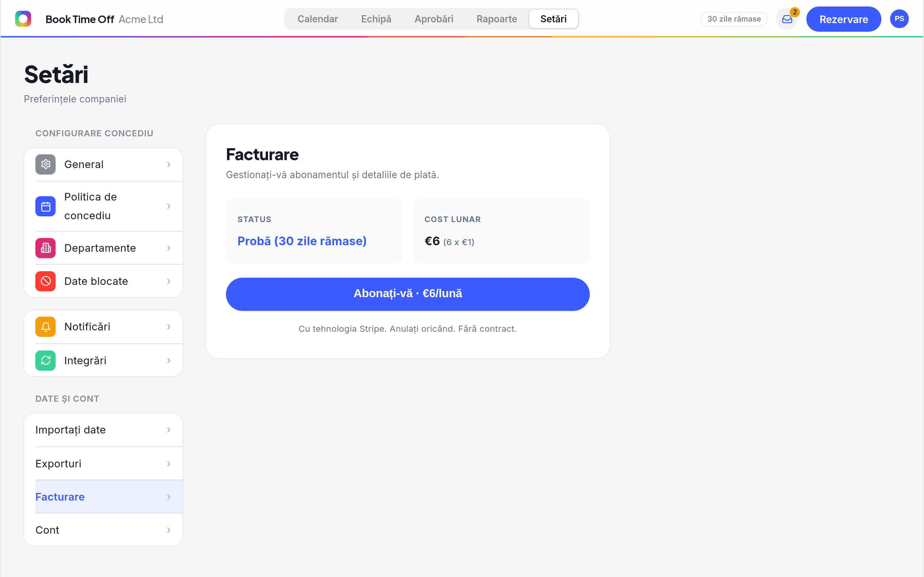Switch to the Aprobări tab
The width and height of the screenshot is (924, 577).
coord(434,19)
